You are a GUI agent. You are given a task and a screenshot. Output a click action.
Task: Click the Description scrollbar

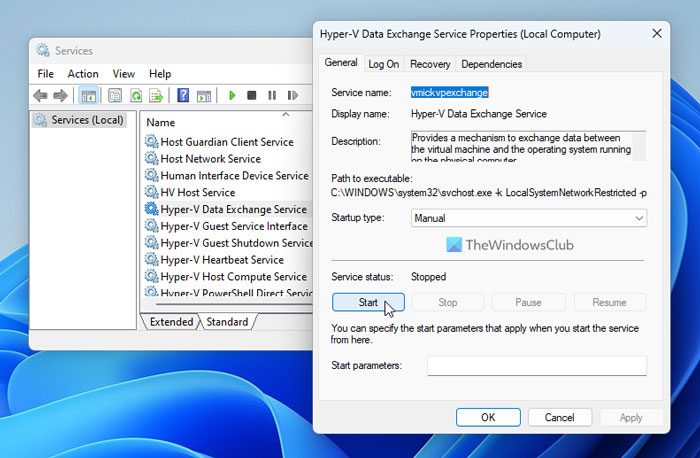point(639,146)
